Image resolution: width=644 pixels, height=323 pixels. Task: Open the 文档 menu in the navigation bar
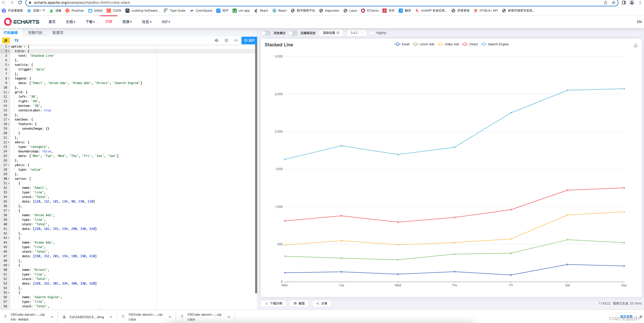pos(70,22)
